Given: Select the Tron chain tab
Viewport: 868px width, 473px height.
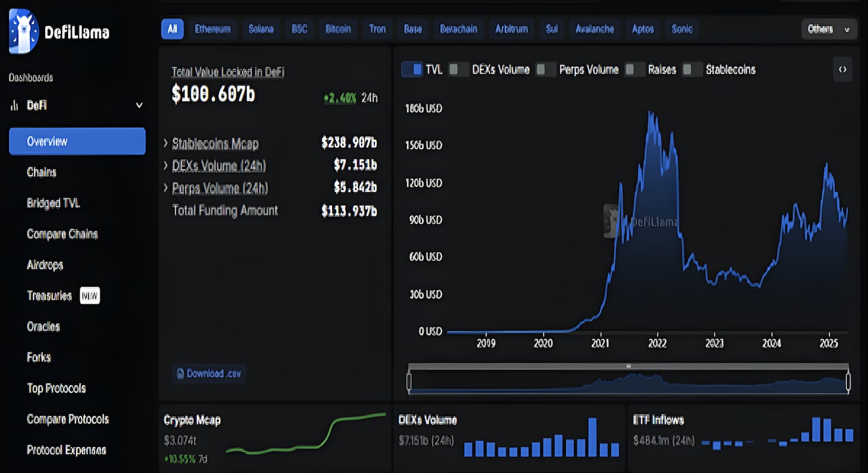Looking at the screenshot, I should pos(377,29).
